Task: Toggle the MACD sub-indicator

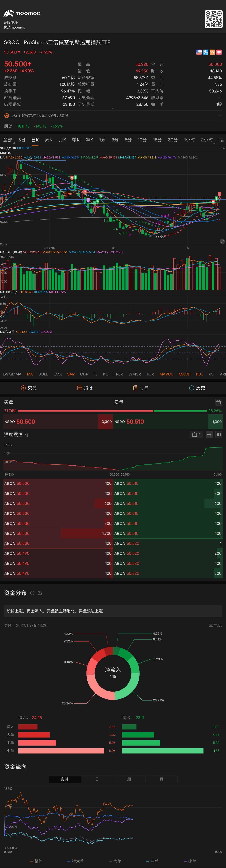Action: point(185,374)
